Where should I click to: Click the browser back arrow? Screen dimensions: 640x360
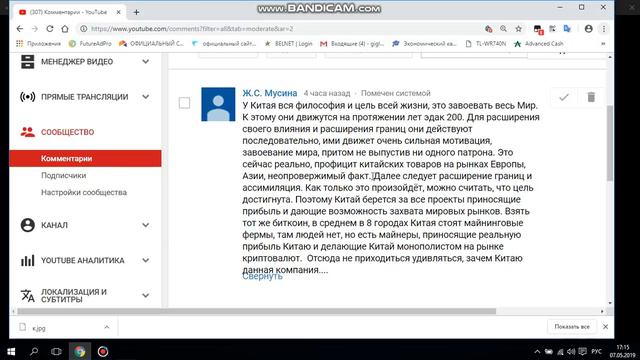20,29
